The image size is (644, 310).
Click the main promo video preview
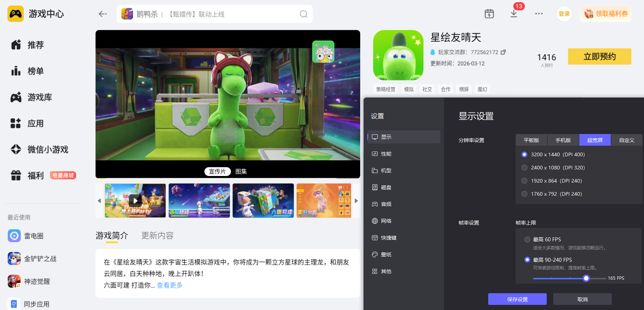point(228,104)
